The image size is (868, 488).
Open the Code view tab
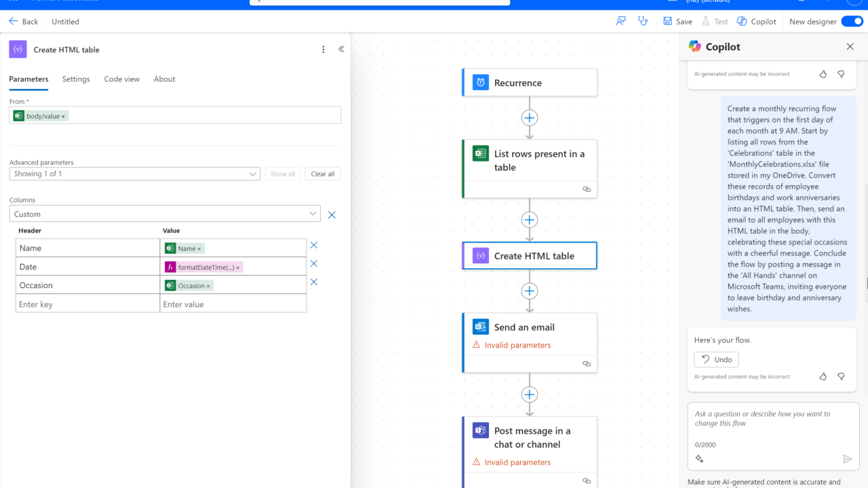[122, 79]
